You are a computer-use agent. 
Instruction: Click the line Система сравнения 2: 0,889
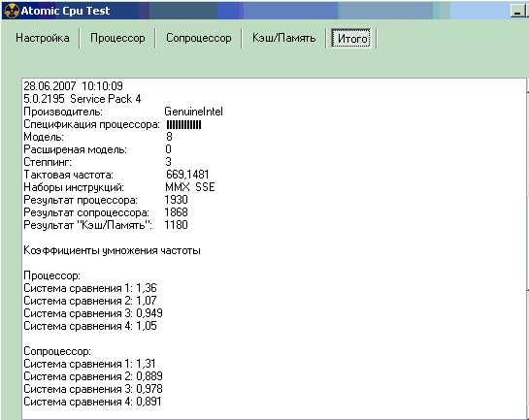coord(93,376)
